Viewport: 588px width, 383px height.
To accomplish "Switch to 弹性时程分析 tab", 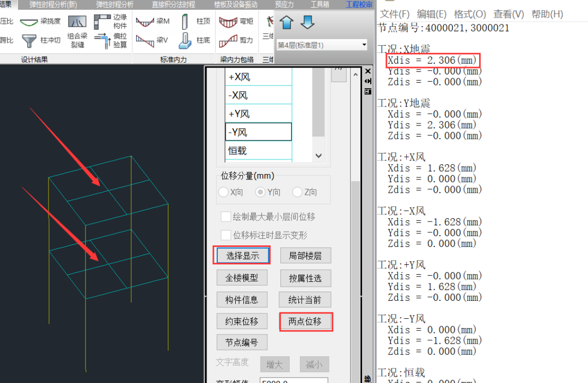I will 114,4.
